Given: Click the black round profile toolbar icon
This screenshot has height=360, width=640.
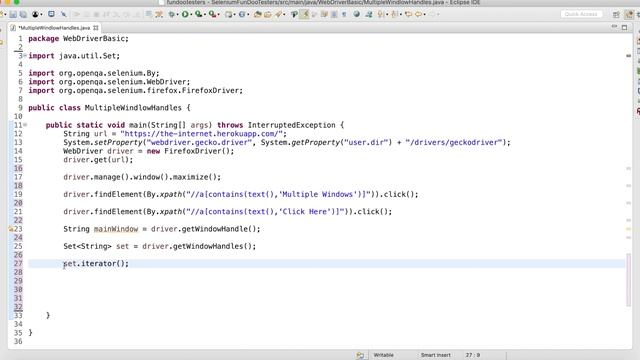Looking at the screenshot, I should pos(35,14).
